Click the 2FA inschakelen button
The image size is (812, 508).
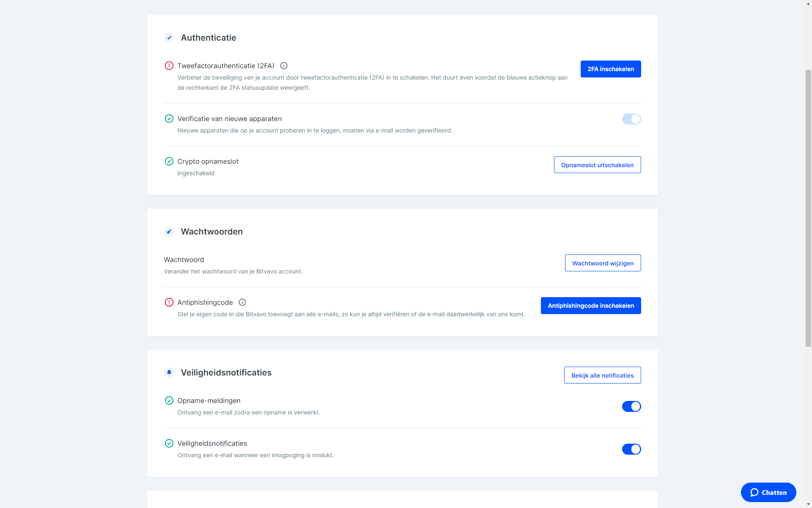[611, 69]
